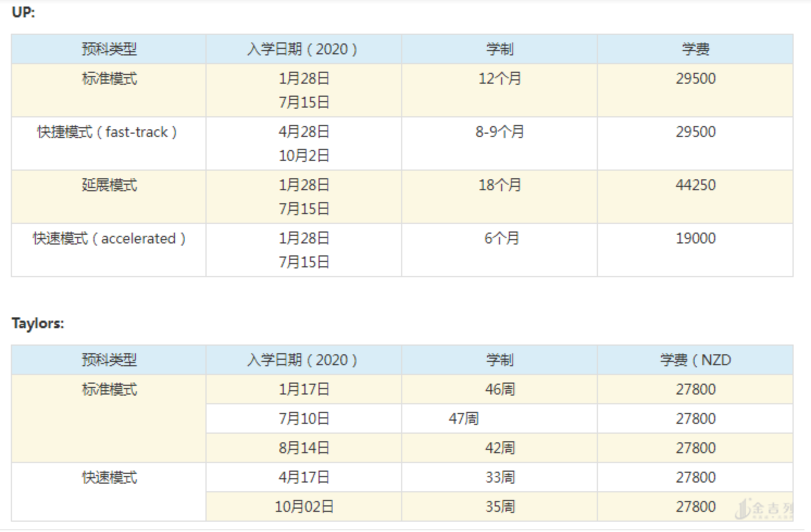The width and height of the screenshot is (811, 532).
Task: Select the 47周 cell
Action: click(x=464, y=419)
